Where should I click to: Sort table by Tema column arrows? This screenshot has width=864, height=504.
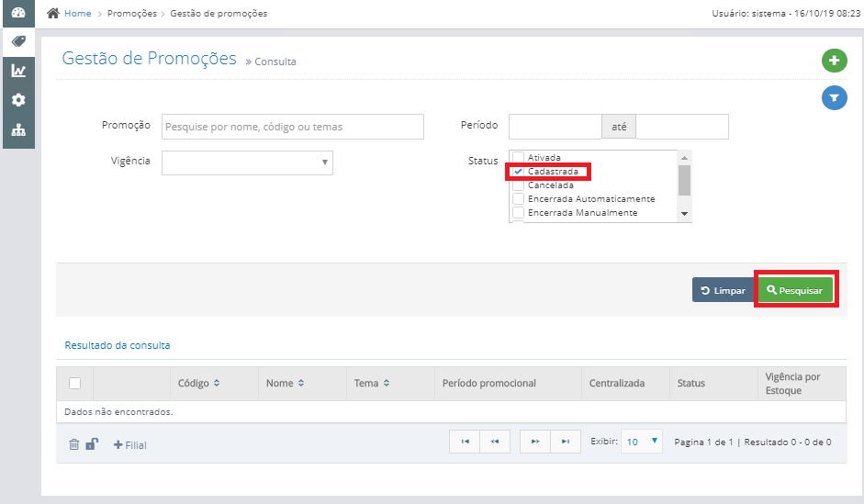(387, 383)
